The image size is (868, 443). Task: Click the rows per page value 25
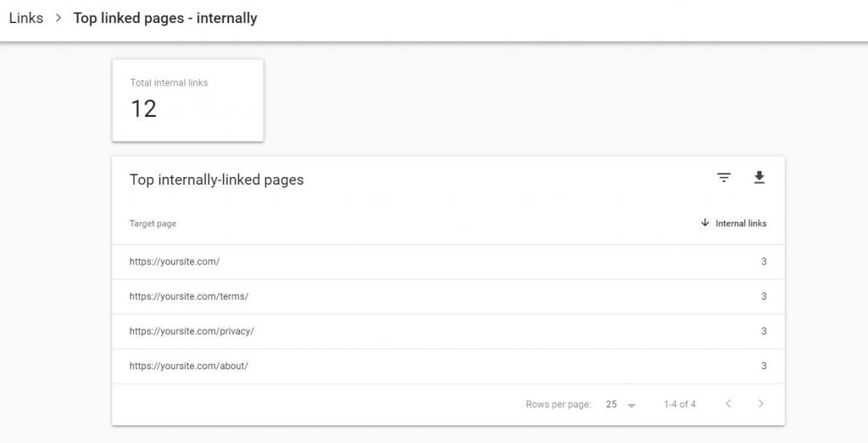tap(611, 404)
